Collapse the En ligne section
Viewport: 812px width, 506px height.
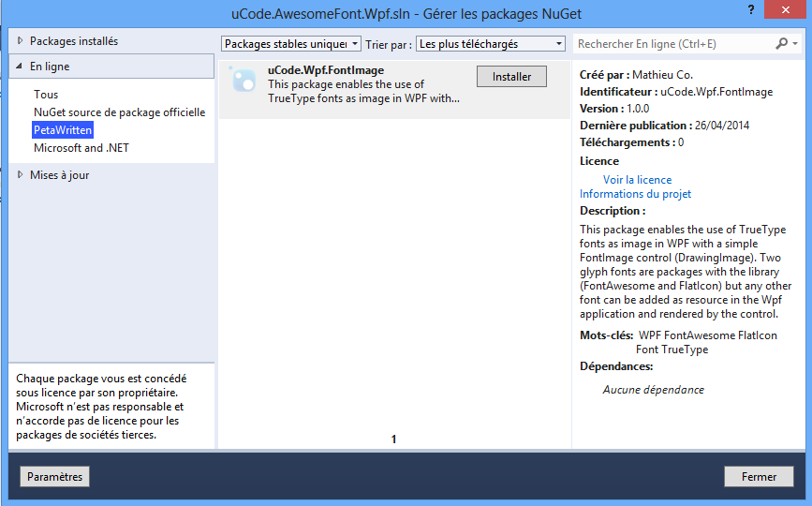[x=20, y=66]
